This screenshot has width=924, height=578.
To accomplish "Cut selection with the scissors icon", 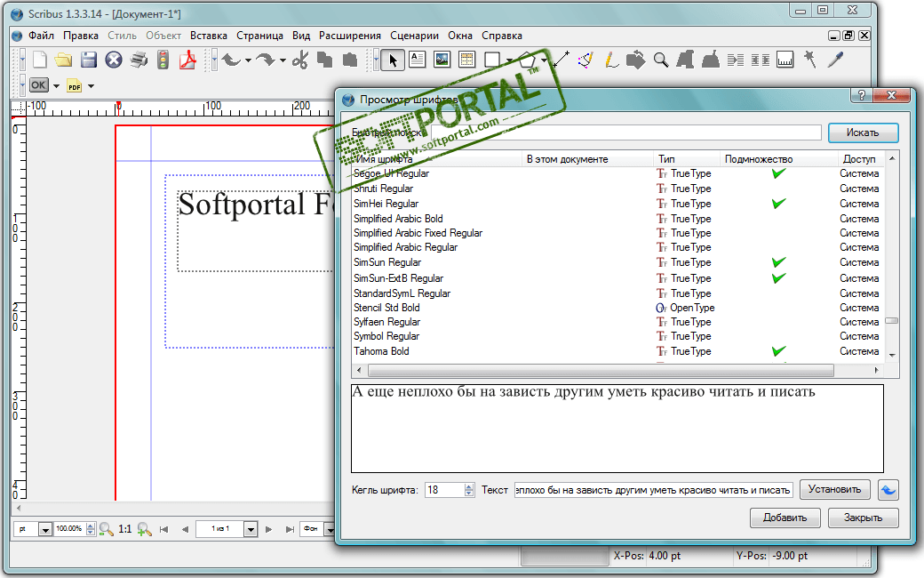I will [x=300, y=60].
